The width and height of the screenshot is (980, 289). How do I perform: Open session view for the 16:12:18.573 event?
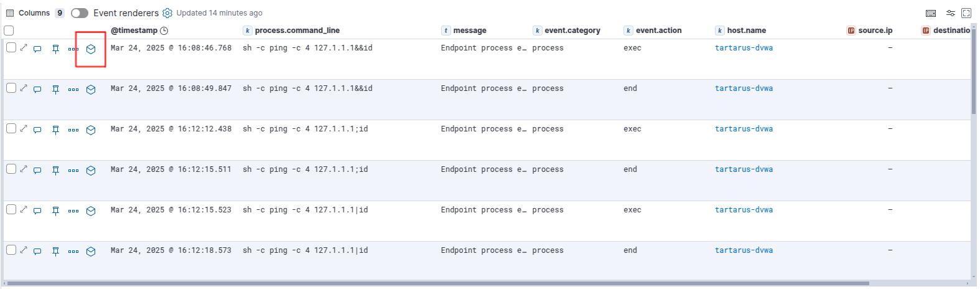click(91, 251)
